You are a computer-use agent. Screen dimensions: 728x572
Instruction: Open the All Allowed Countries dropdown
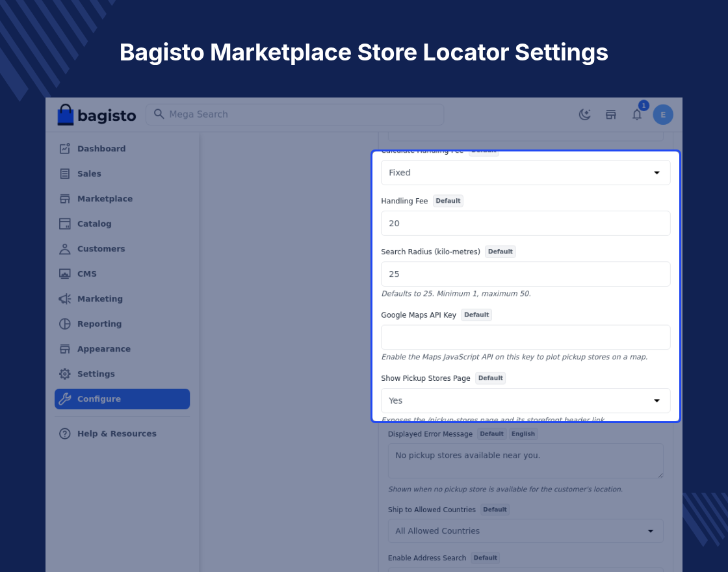click(526, 530)
